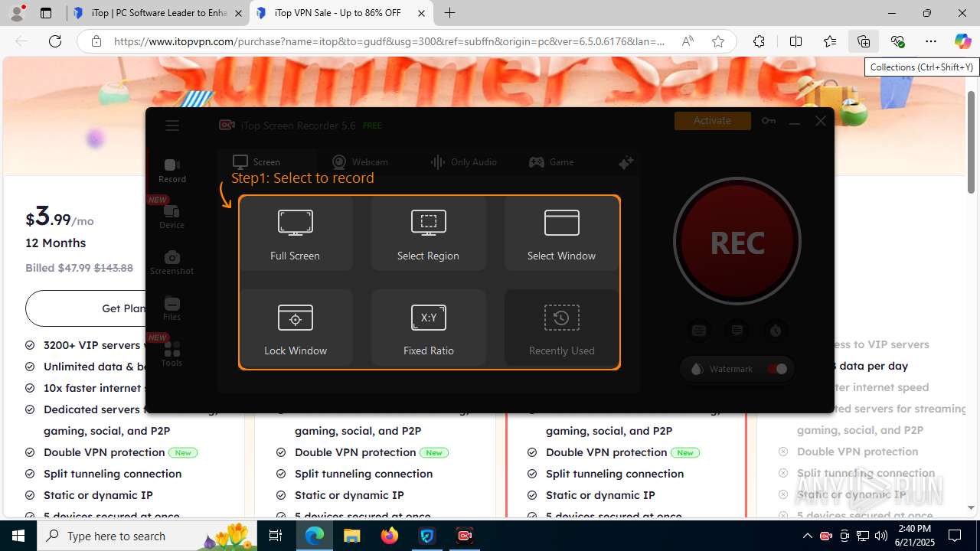This screenshot has height=551, width=980.
Task: Open Edge tab actions menu
Action: tap(46, 13)
